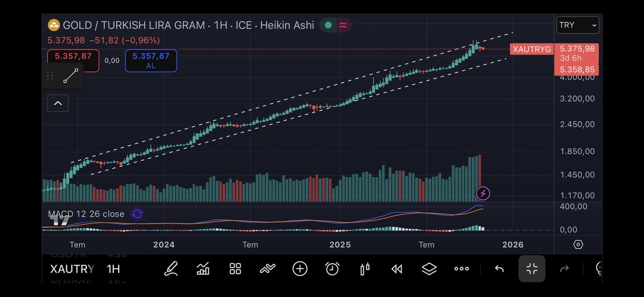This screenshot has height=297, width=644.
Task: Click the GOLD / TURKISH LIRA GRAM title
Action: (x=133, y=25)
